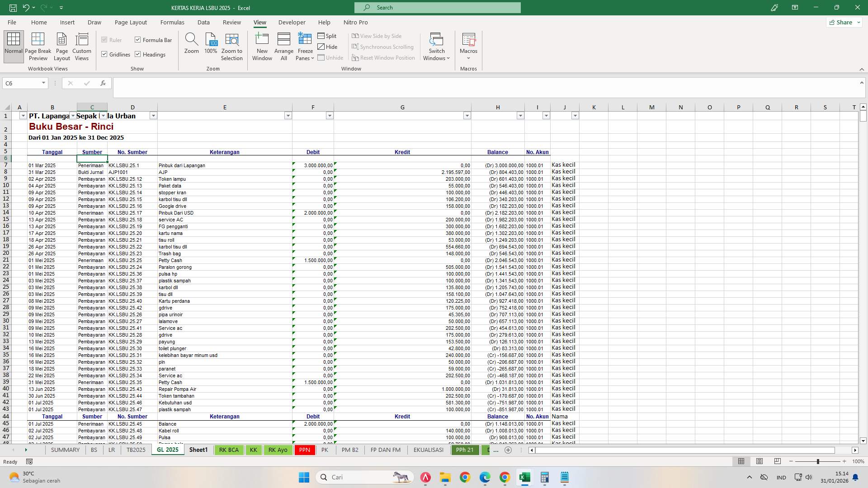This screenshot has width=868, height=488.
Task: Open Excel icon in the taskbar
Action: pos(524,477)
